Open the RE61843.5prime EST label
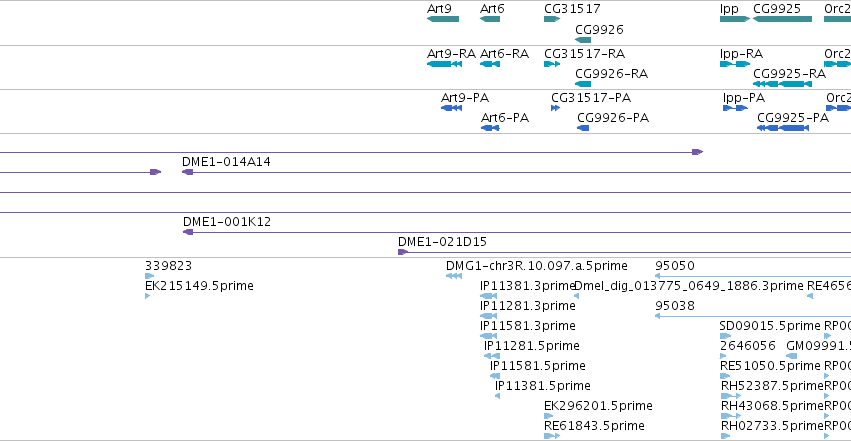851x441 pixels. [594, 426]
